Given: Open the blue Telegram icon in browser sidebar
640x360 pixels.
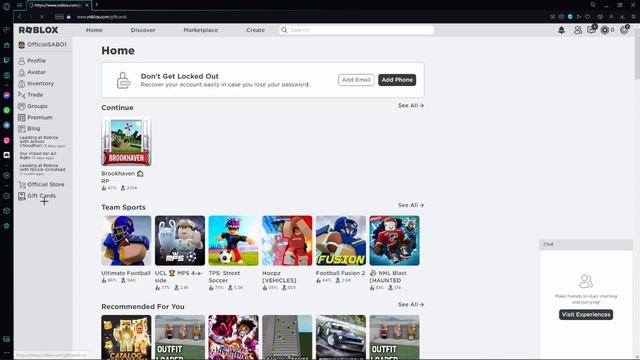Looking at the screenshot, I should point(7,125).
